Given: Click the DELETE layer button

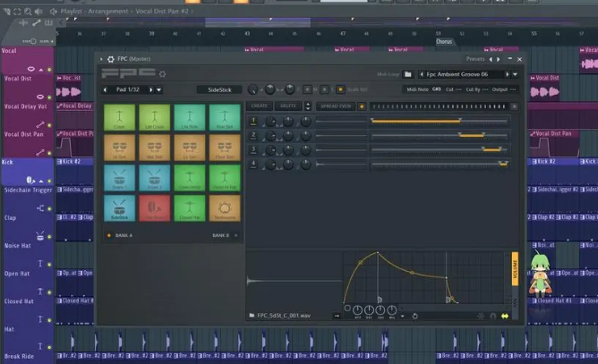Looking at the screenshot, I should coord(288,106).
